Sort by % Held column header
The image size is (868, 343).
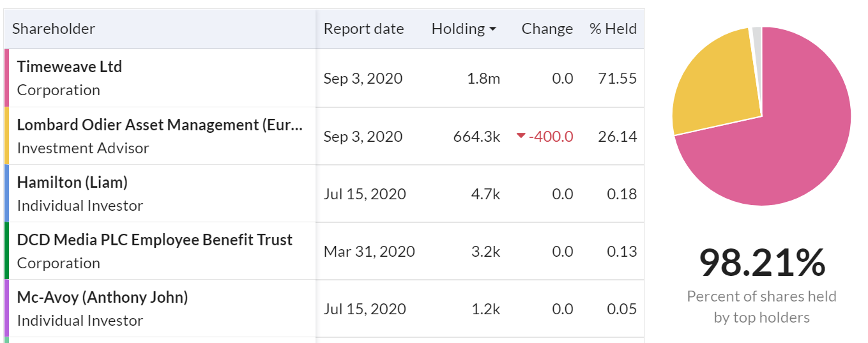[x=613, y=29]
